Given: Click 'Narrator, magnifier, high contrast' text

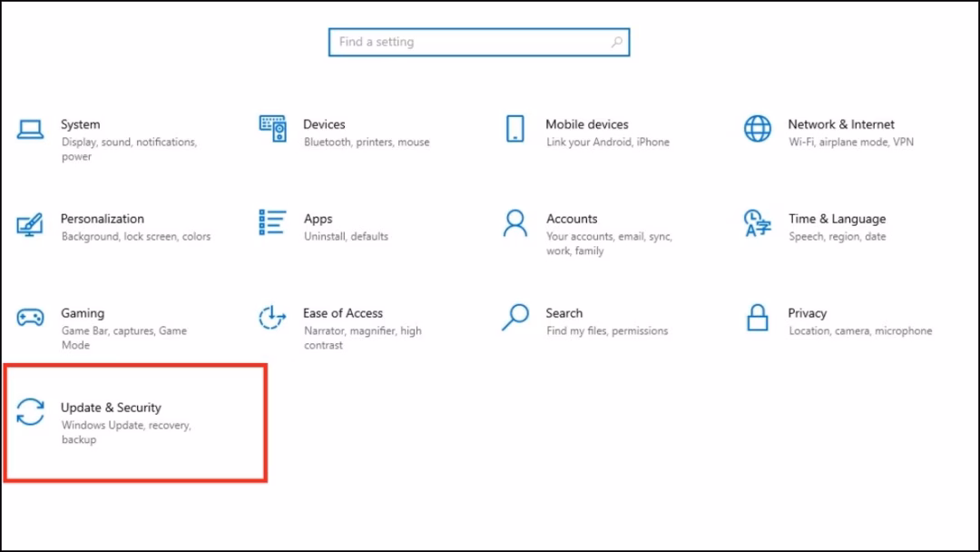Looking at the screenshot, I should [362, 339].
